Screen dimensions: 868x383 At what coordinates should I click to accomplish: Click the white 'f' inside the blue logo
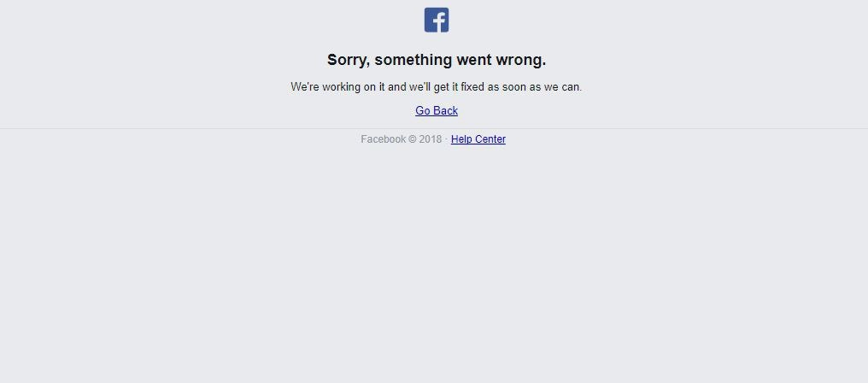439,21
